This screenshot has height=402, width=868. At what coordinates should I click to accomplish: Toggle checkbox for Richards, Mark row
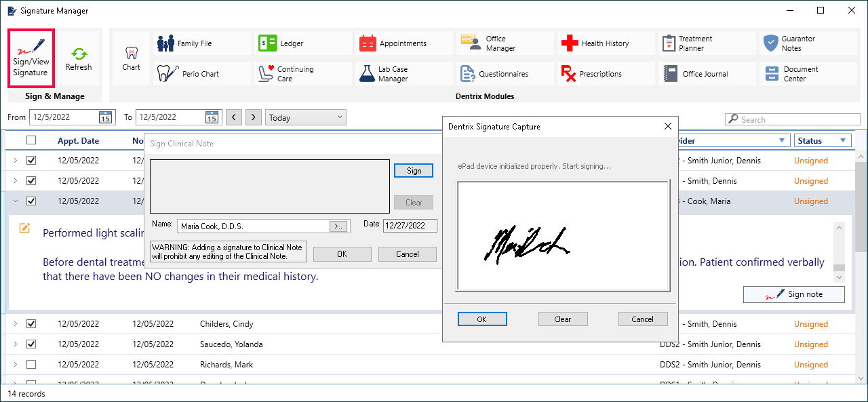coord(31,365)
